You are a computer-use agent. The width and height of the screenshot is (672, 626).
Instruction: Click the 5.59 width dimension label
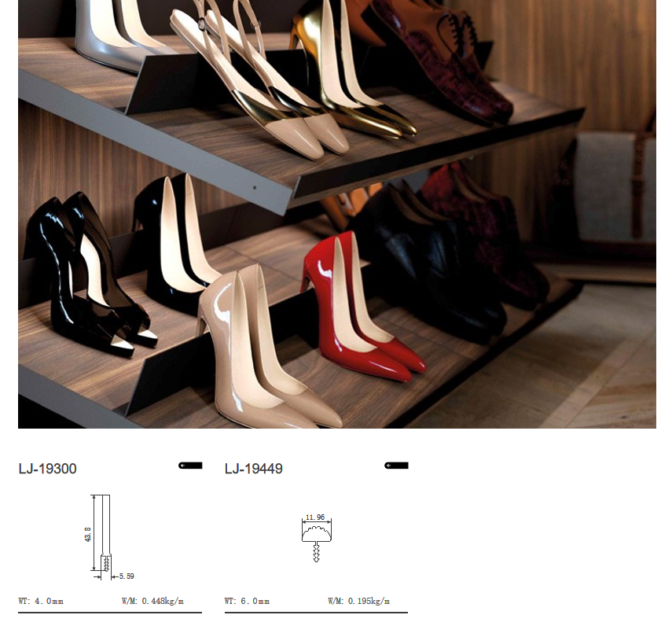click(127, 576)
